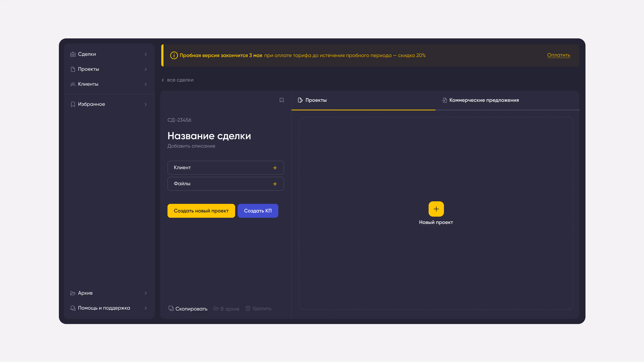
Task: Click the Добавить описание text field
Action: [191, 146]
